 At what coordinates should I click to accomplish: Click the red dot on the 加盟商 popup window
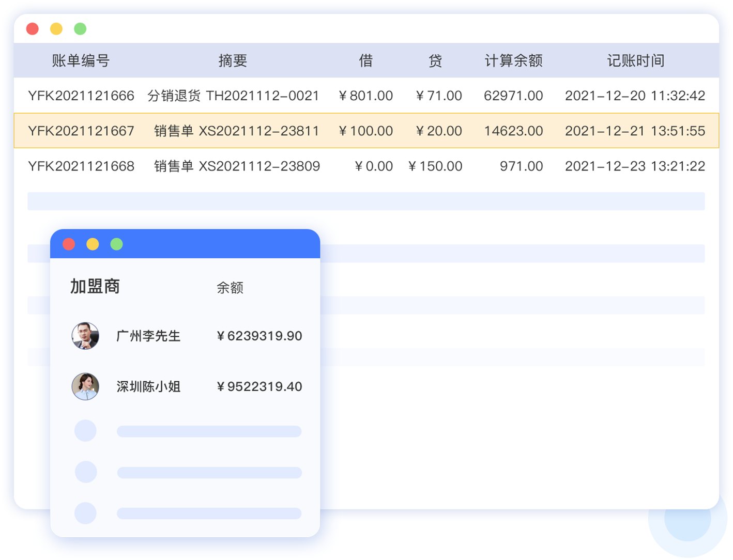69,244
